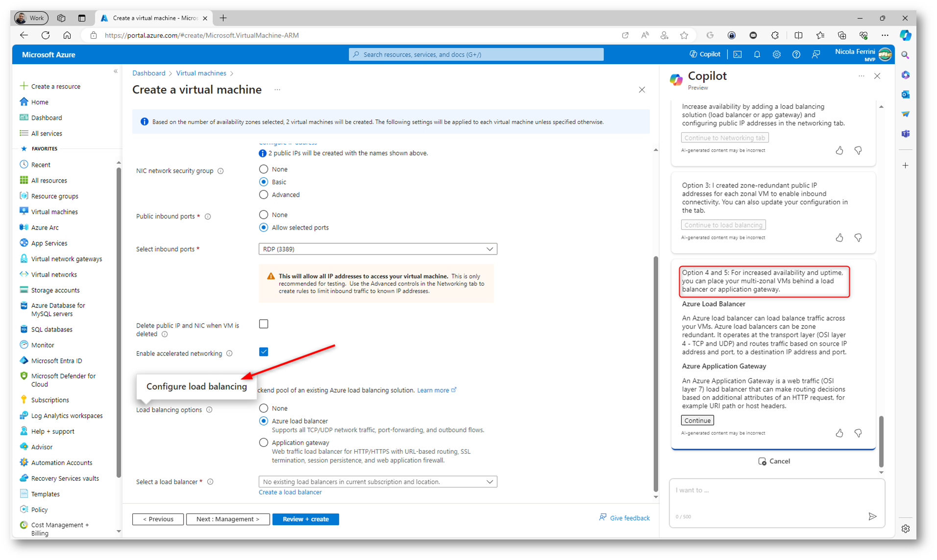Viewport: 937px width, 560px height.
Task: Click the Virtual machines breadcrumb link
Action: coord(201,73)
